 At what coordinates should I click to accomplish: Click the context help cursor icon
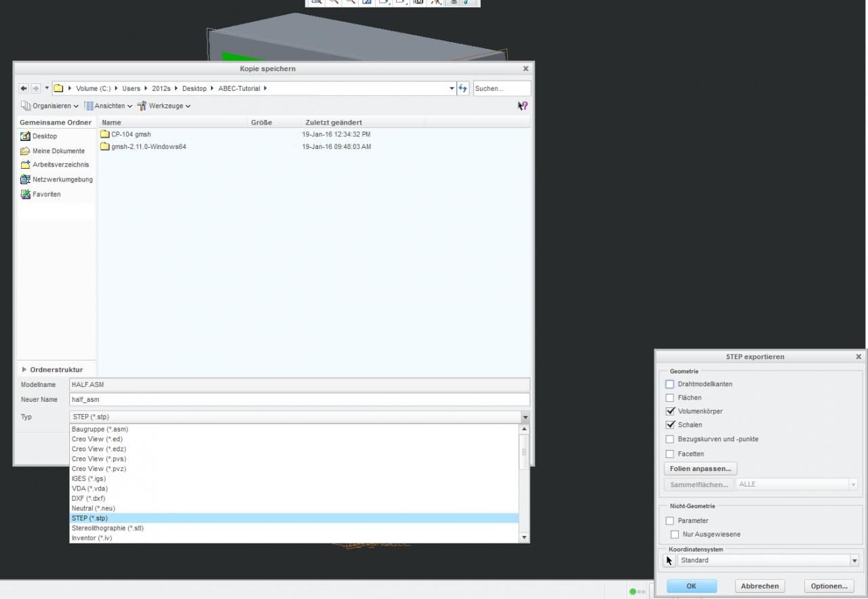(x=522, y=106)
